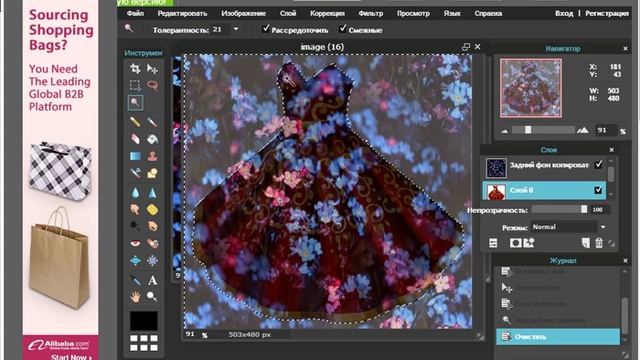Select the Blur droplet tool
The height and width of the screenshot is (360, 640).
[x=135, y=192]
